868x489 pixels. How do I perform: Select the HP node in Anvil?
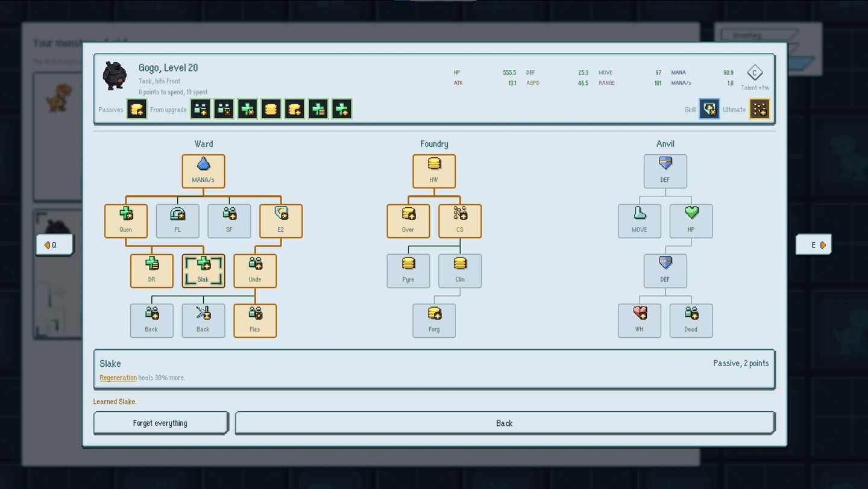tap(691, 221)
